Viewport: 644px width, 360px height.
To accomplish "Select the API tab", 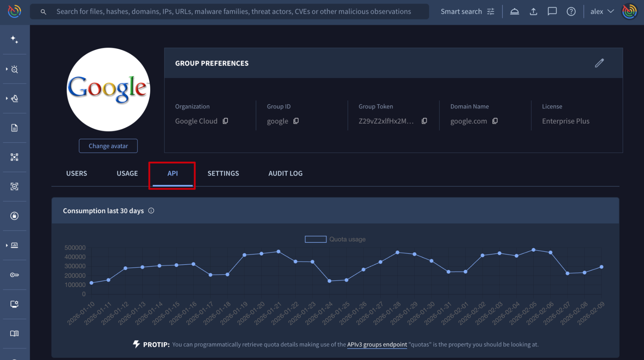I will tap(172, 174).
